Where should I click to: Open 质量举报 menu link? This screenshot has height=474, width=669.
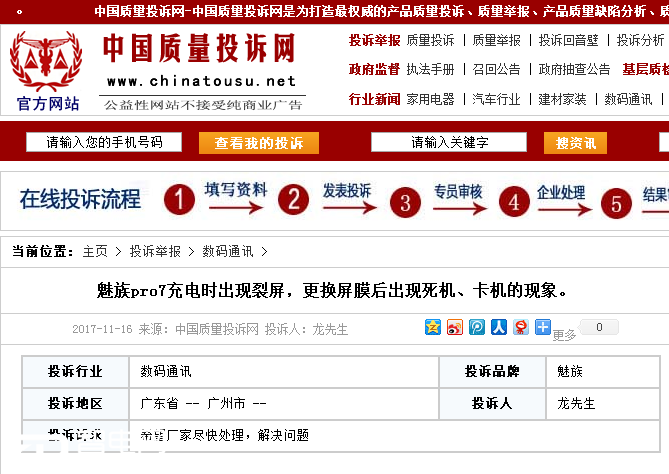(497, 41)
